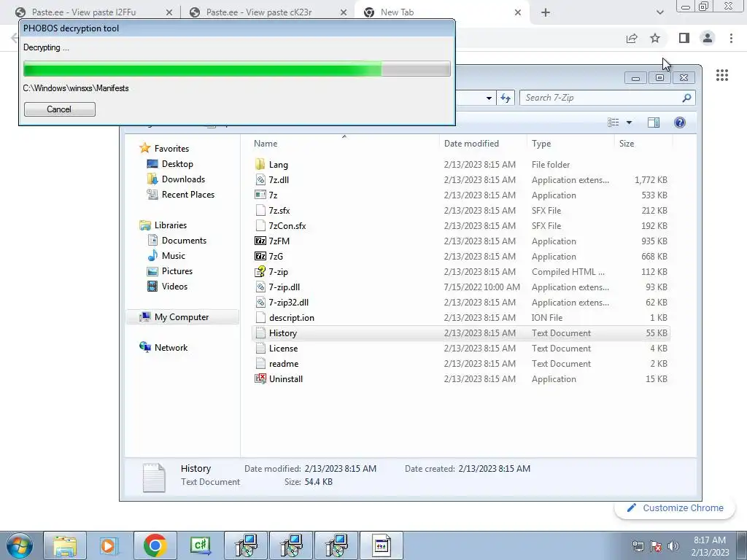Open the address bar history dropdown
Image resolution: width=747 pixels, height=560 pixels.
(489, 98)
